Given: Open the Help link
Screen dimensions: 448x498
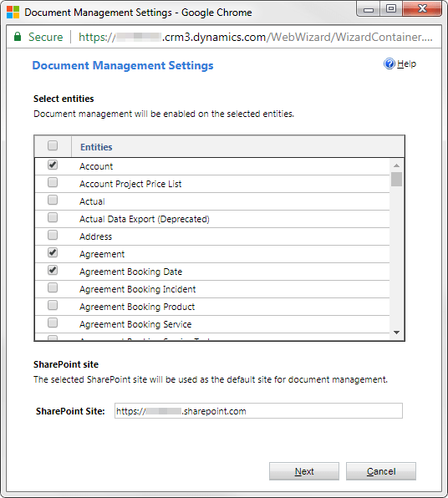Looking at the screenshot, I should pos(406,64).
